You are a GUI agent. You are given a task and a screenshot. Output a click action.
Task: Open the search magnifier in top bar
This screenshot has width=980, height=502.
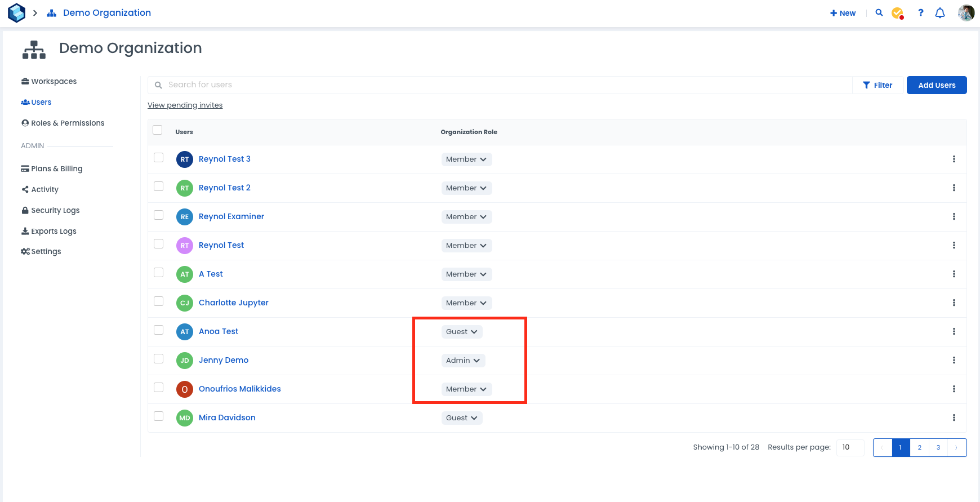point(879,13)
